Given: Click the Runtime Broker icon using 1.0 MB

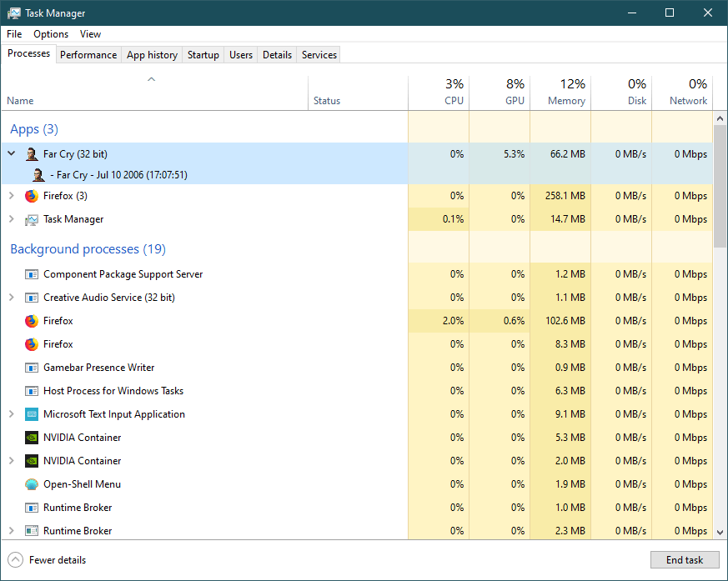Looking at the screenshot, I should (32, 507).
